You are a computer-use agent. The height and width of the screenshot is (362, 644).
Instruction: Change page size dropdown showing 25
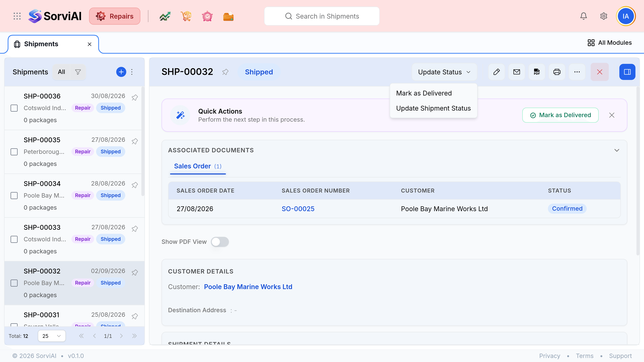click(x=52, y=336)
